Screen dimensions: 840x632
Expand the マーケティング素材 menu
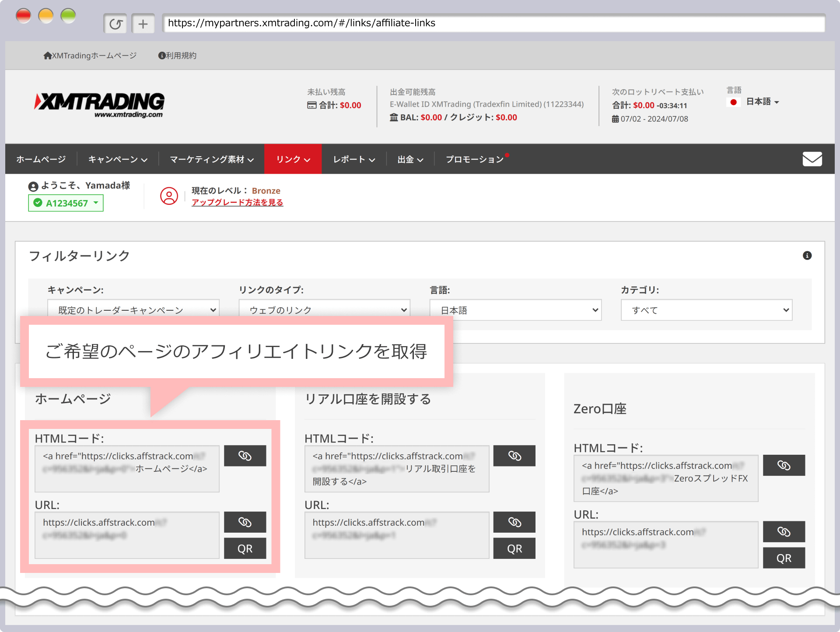(212, 159)
